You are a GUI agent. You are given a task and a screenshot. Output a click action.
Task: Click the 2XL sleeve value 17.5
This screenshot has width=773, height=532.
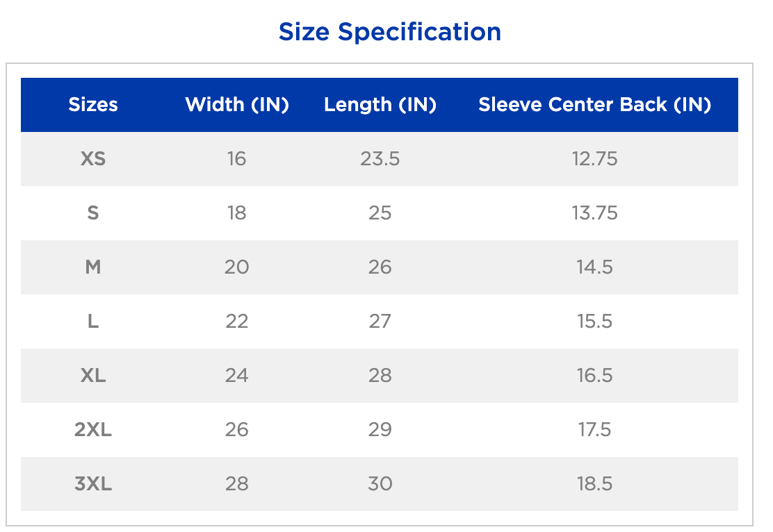click(594, 430)
